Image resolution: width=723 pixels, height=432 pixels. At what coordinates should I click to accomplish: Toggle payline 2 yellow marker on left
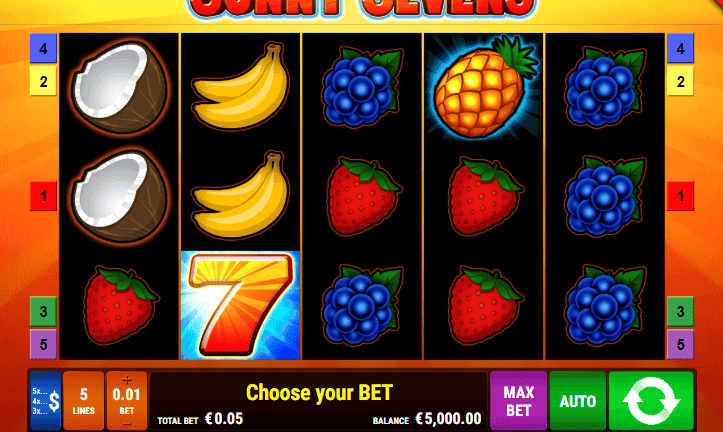point(43,81)
